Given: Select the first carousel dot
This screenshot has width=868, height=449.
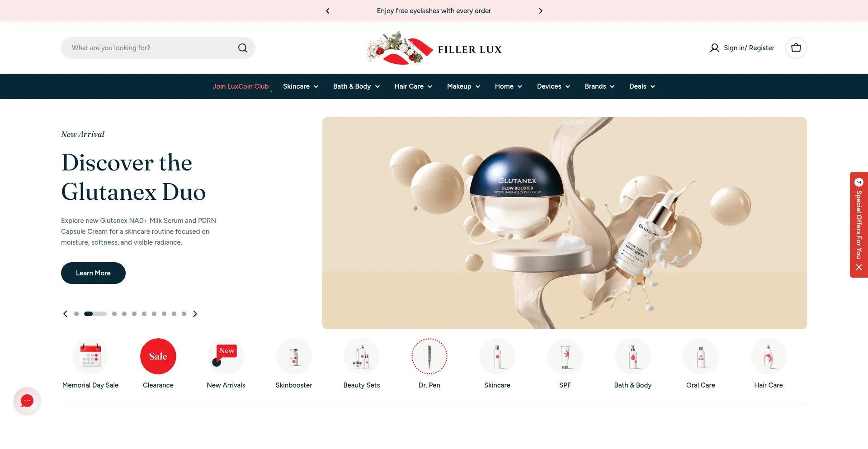Looking at the screenshot, I should point(76,314).
